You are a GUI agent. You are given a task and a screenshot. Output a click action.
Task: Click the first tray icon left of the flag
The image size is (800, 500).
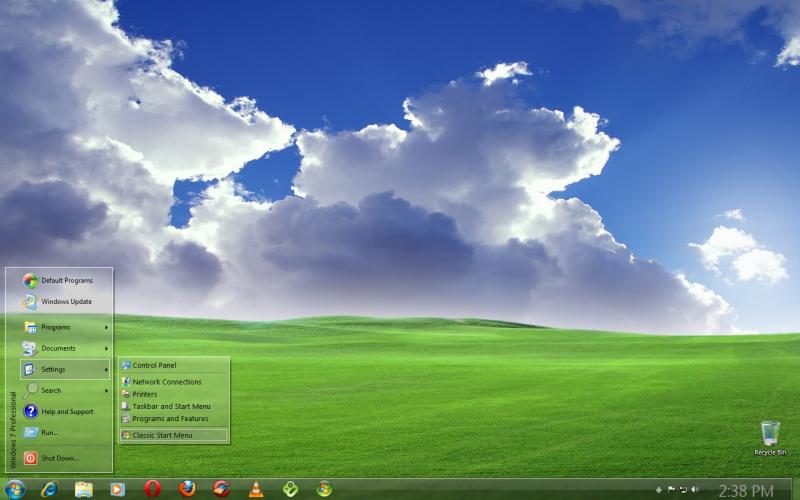[x=659, y=490]
